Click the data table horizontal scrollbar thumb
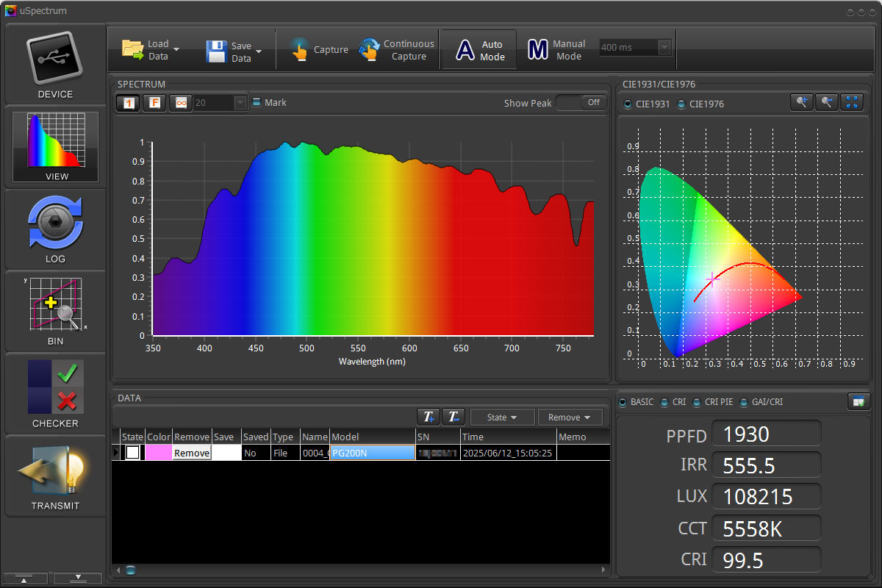Viewport: 882px width, 588px height. tap(130, 570)
